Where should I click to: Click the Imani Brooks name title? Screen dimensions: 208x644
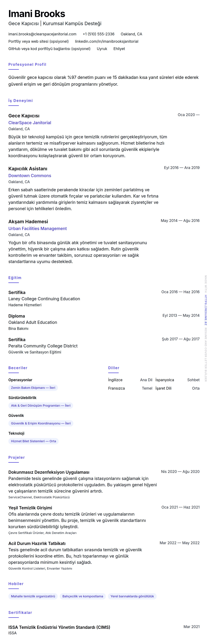click(37, 14)
